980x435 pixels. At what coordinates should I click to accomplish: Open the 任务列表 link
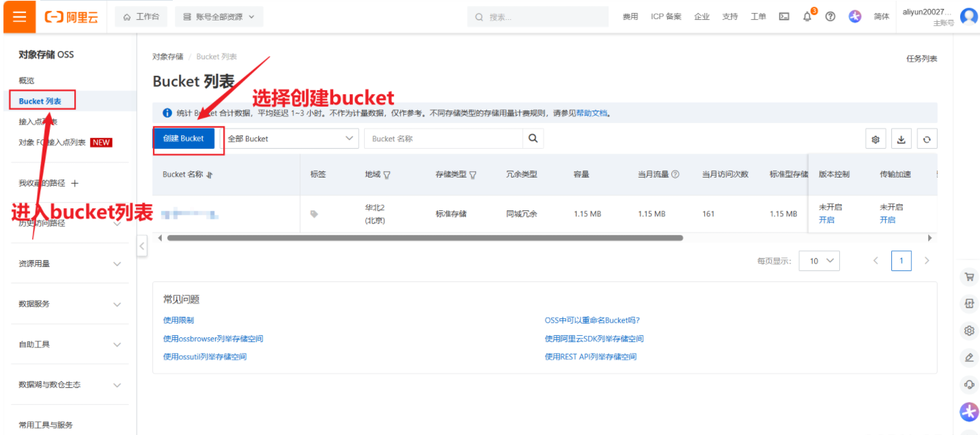921,59
